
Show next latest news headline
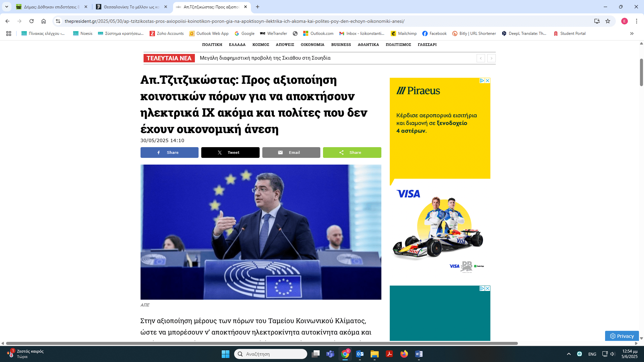click(491, 58)
